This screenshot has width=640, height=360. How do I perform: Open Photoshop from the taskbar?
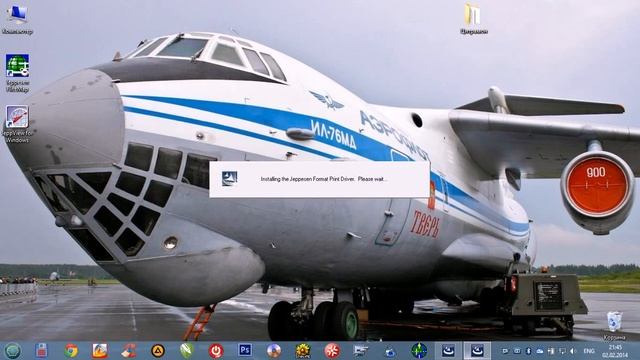244,350
